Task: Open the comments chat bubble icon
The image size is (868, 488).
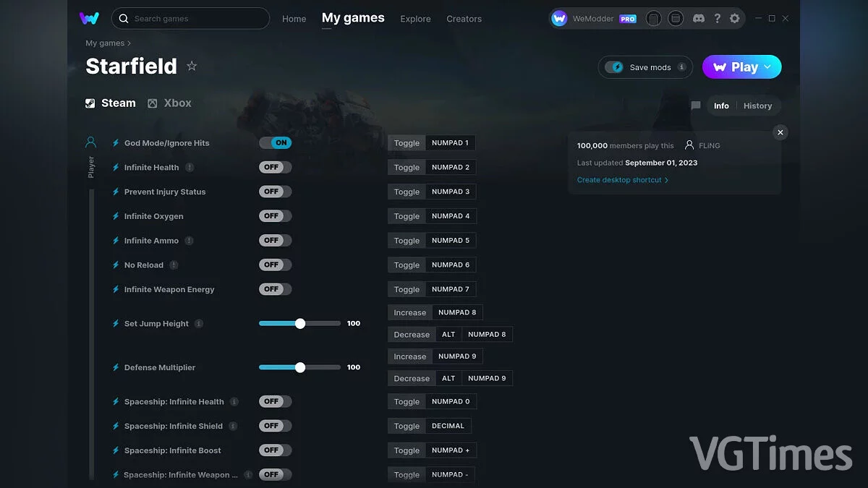Action: tap(696, 106)
